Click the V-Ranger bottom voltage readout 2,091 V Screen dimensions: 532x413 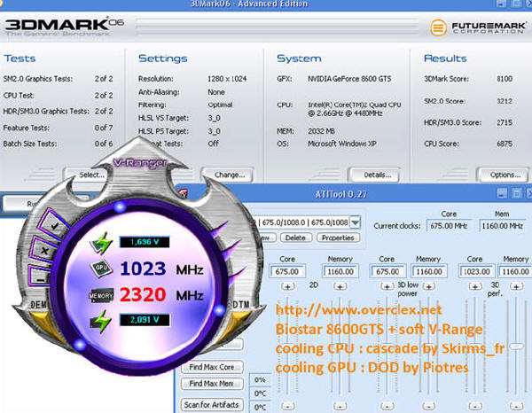click(x=145, y=320)
